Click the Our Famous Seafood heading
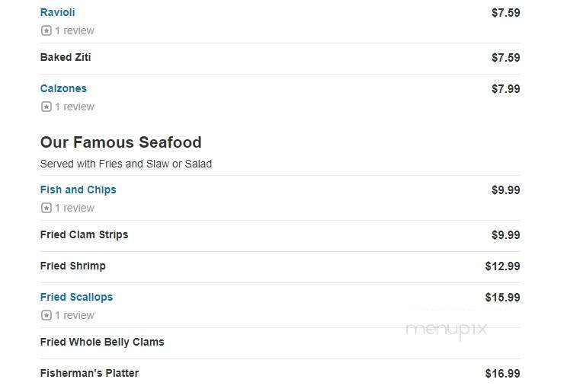This screenshot has width=583, height=392. pyautogui.click(x=120, y=142)
